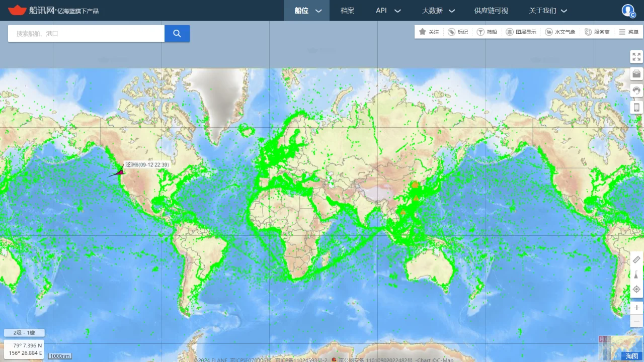Go to the 档案 page

click(347, 11)
